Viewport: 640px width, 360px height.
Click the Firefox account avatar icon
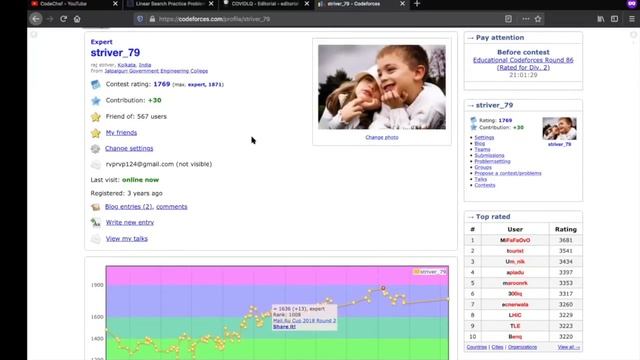tap(632, 4)
